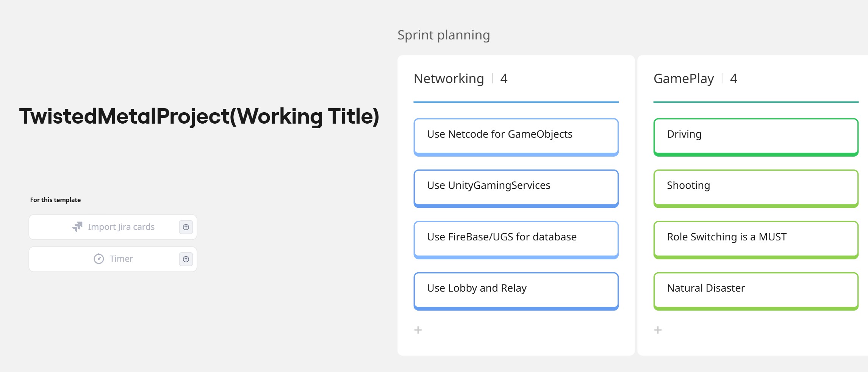
Task: Click upload arrow beside Timer
Action: click(186, 259)
